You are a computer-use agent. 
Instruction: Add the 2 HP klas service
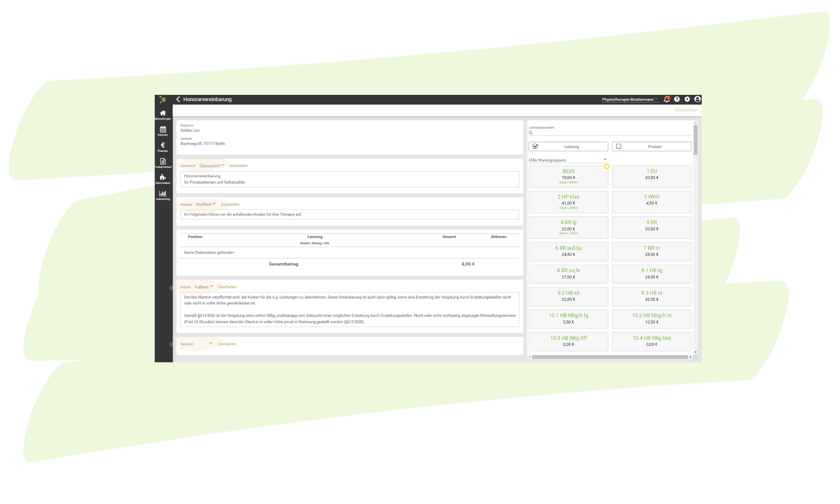tap(568, 202)
